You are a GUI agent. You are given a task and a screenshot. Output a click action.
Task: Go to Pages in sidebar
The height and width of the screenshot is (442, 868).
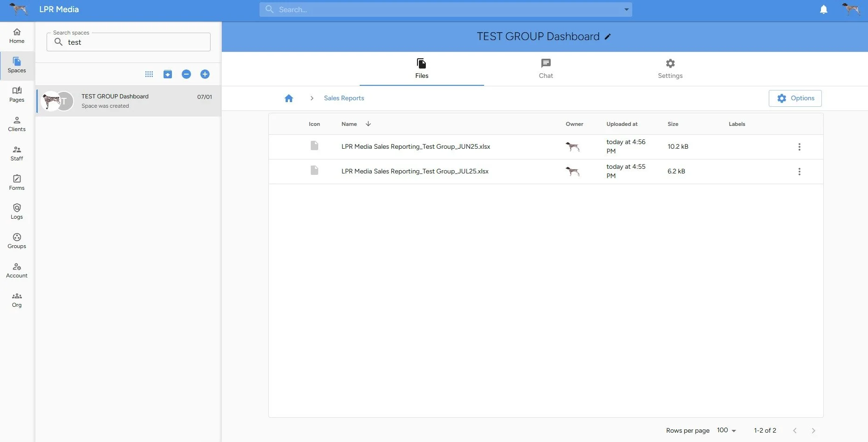(17, 95)
